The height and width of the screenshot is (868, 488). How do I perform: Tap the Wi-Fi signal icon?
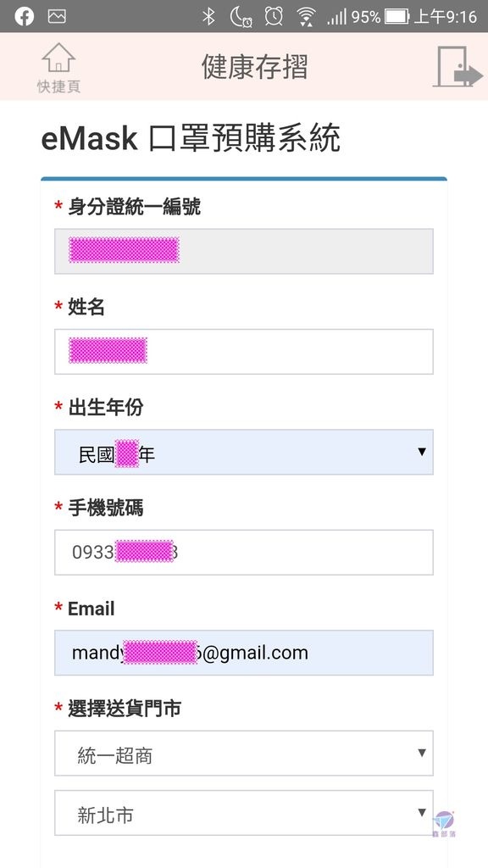click(x=305, y=17)
